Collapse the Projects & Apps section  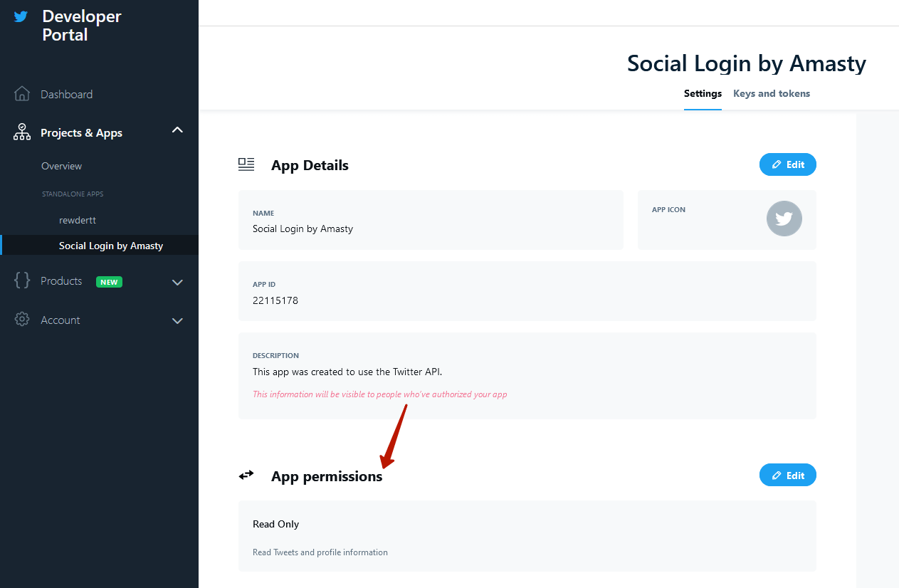click(178, 130)
